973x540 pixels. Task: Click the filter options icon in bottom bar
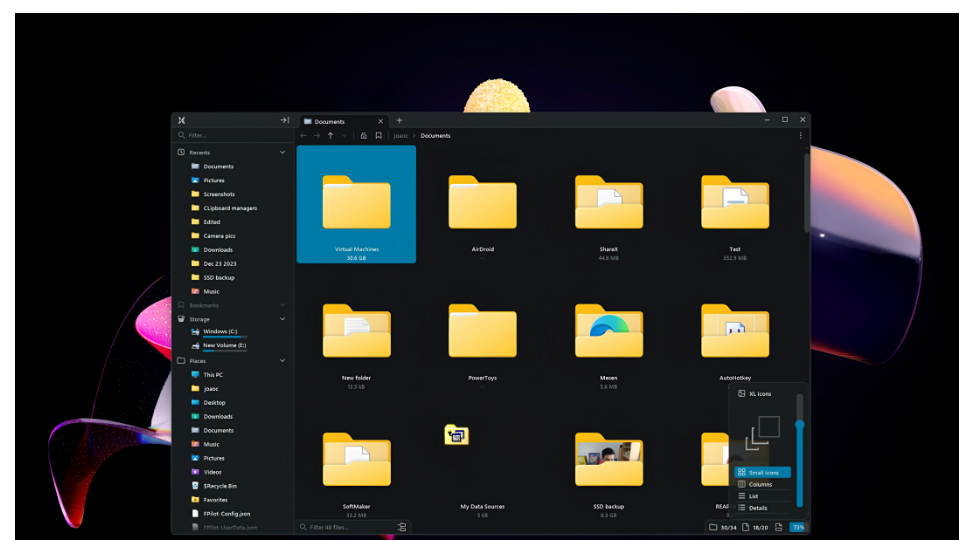point(402,527)
